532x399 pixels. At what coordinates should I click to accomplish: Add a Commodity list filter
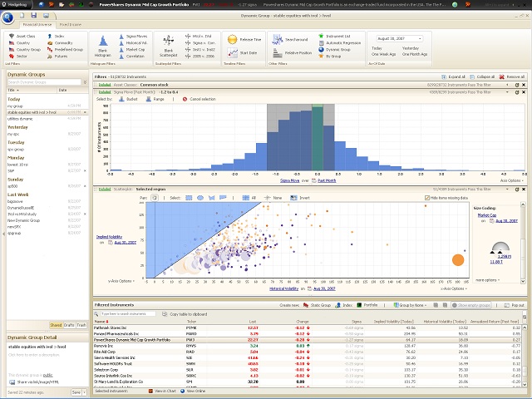point(60,42)
